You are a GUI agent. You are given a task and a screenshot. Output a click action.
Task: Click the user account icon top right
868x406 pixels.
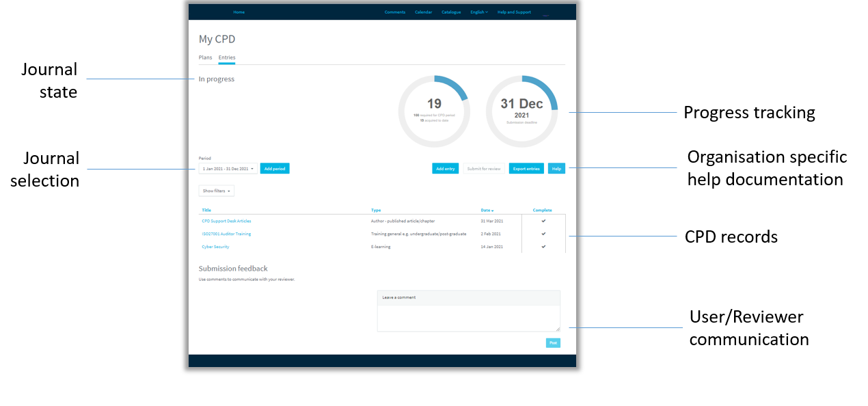[545, 15]
